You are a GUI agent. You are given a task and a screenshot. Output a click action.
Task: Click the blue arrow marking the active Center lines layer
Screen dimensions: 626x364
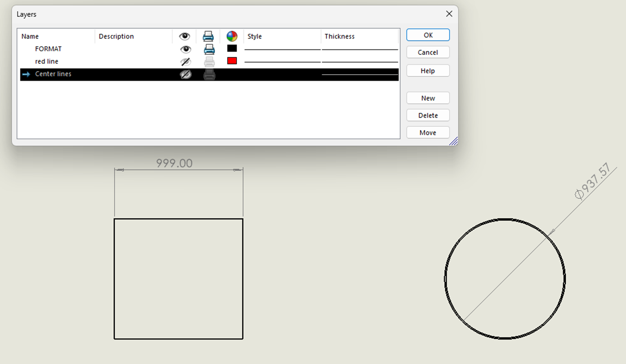pyautogui.click(x=25, y=74)
